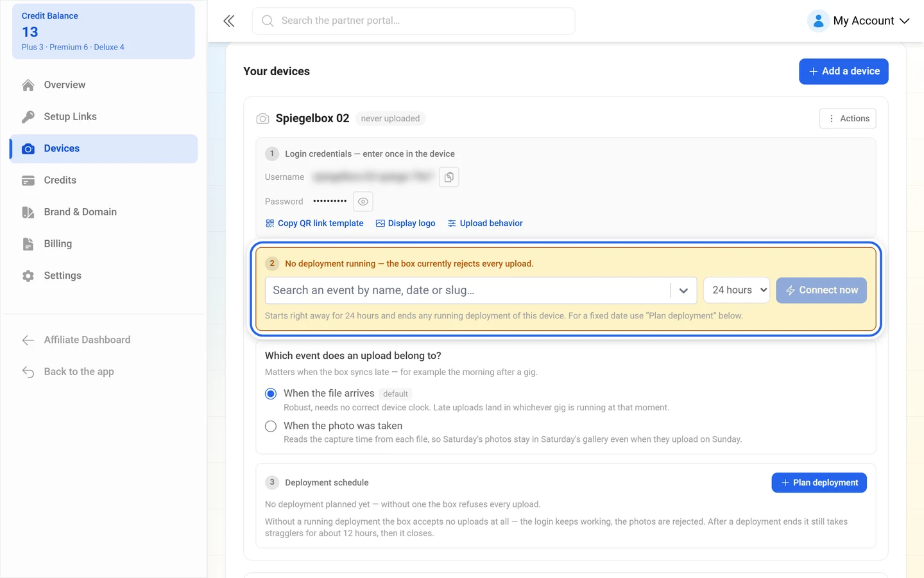Reveal the password with the eye icon
This screenshot has height=578, width=924.
(363, 202)
